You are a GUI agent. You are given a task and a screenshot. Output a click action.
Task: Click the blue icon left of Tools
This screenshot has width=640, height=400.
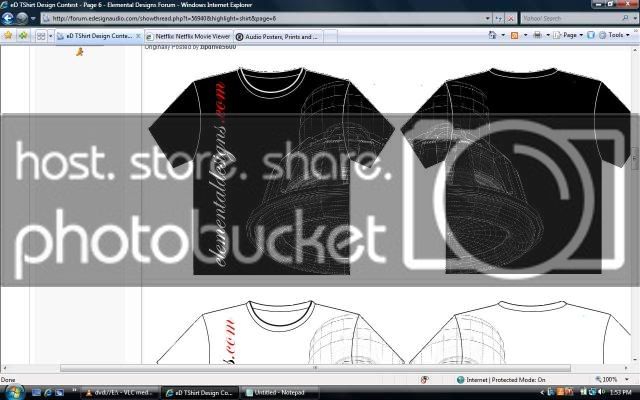[x=591, y=36]
